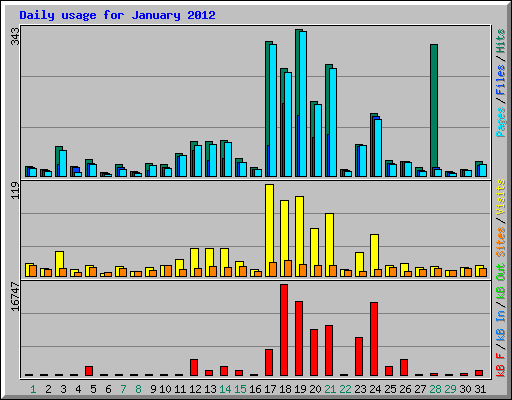Click day 15 on the x-axis
This screenshot has height=400, width=512.
click(x=240, y=389)
